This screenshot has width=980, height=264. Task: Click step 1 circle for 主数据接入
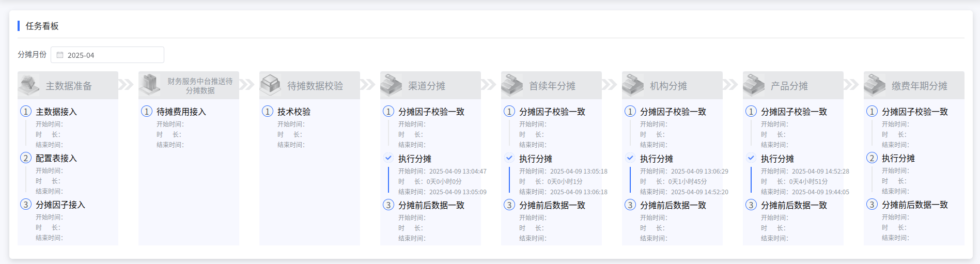26,111
